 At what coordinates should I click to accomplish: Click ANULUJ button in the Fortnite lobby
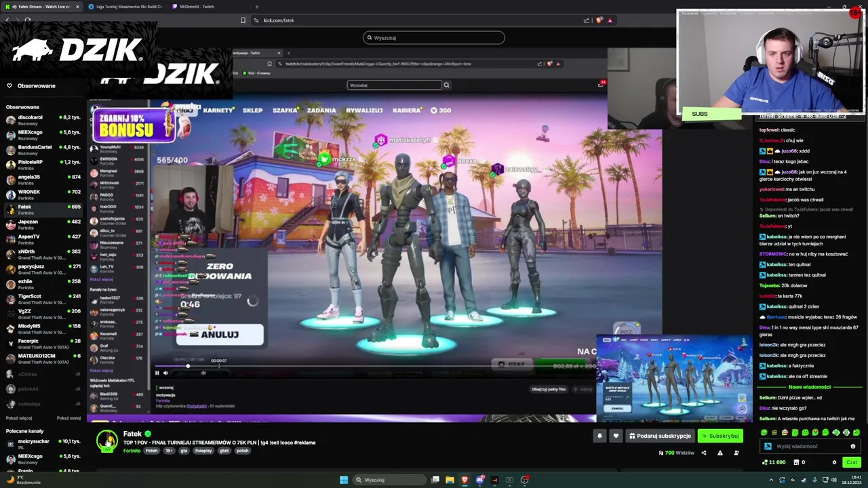coord(220,334)
